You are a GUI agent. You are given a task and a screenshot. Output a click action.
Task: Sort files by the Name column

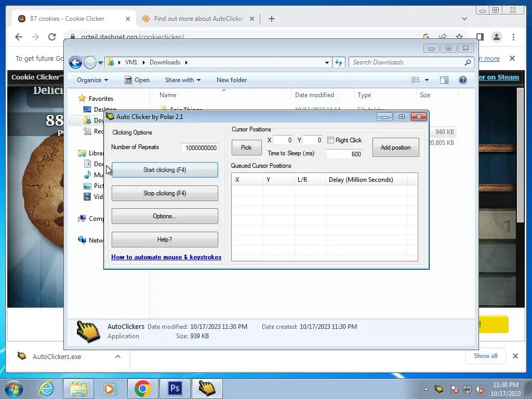tap(168, 95)
